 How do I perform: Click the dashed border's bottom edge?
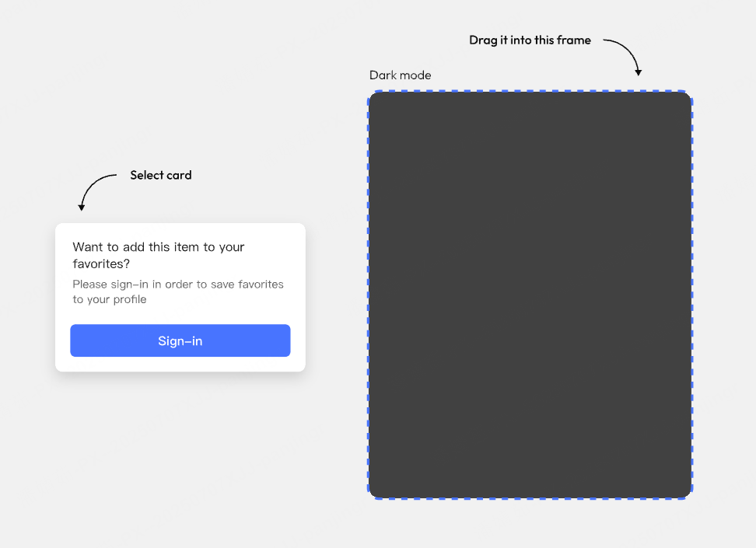(x=530, y=498)
